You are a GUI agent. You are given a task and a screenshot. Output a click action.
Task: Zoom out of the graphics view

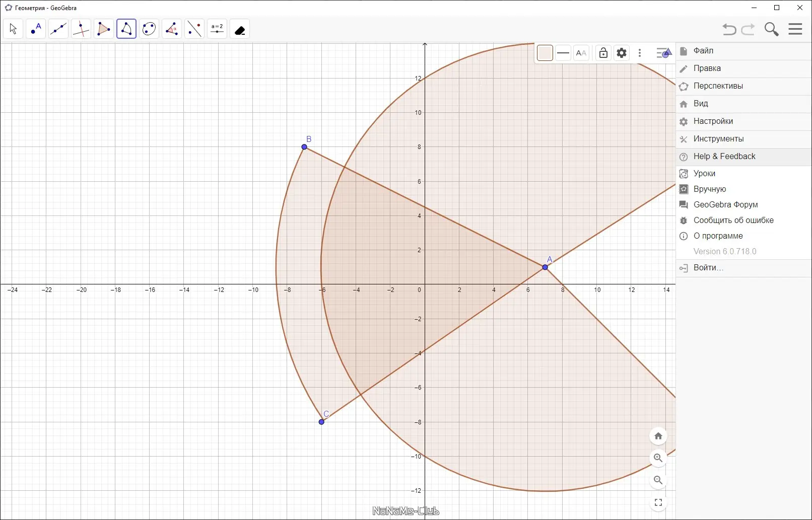click(x=658, y=480)
